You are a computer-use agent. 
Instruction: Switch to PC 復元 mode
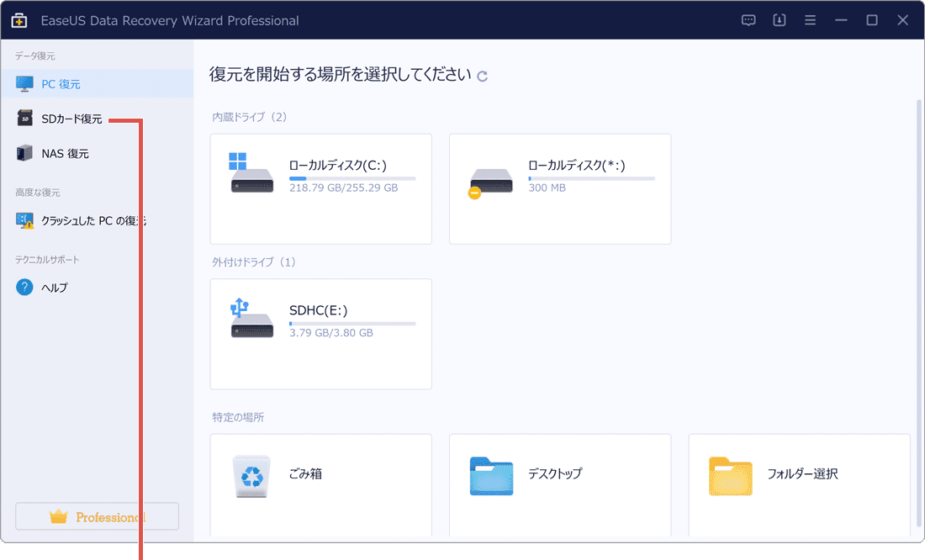(56, 84)
